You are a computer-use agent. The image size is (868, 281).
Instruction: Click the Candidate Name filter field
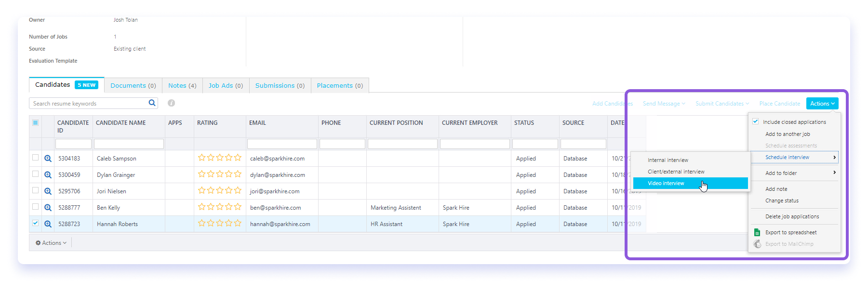point(129,144)
